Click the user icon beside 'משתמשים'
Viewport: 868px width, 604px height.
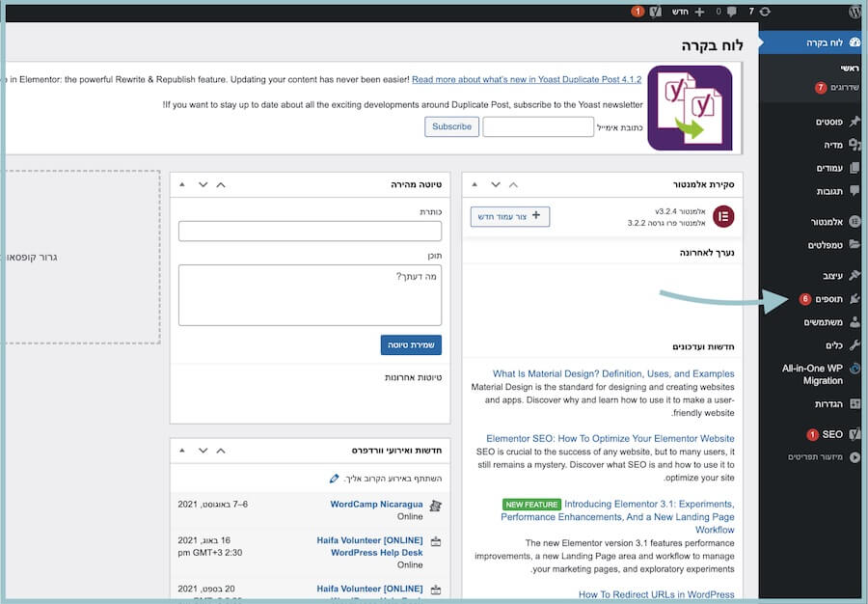click(x=854, y=321)
